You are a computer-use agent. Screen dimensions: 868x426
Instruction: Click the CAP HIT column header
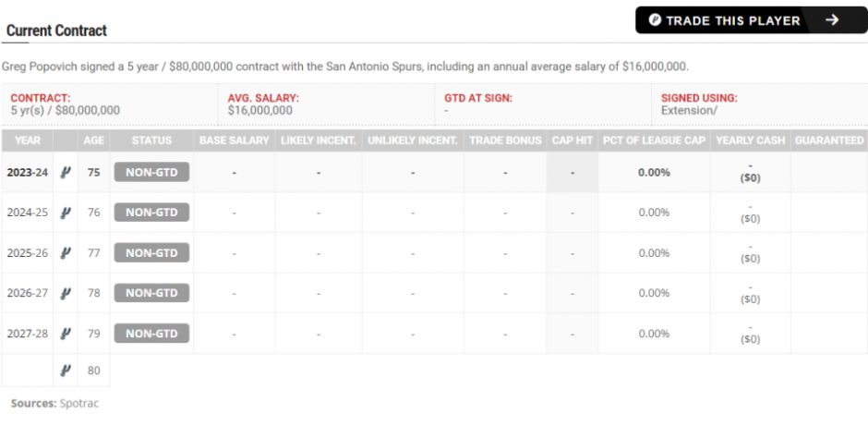point(573,140)
